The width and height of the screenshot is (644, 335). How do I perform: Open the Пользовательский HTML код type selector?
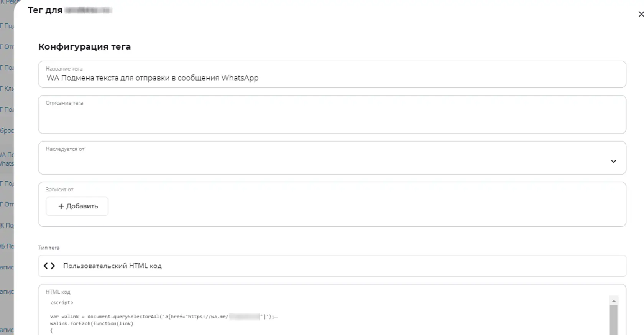coord(332,266)
